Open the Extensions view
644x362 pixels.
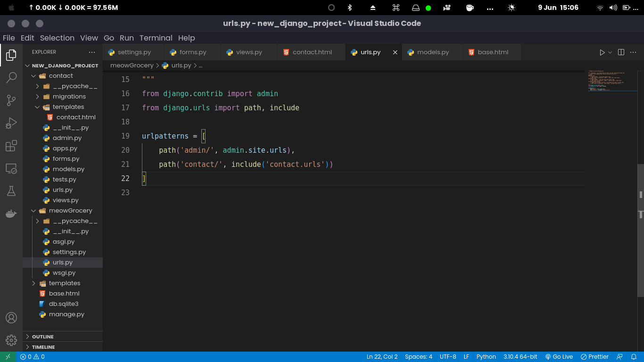click(x=11, y=146)
